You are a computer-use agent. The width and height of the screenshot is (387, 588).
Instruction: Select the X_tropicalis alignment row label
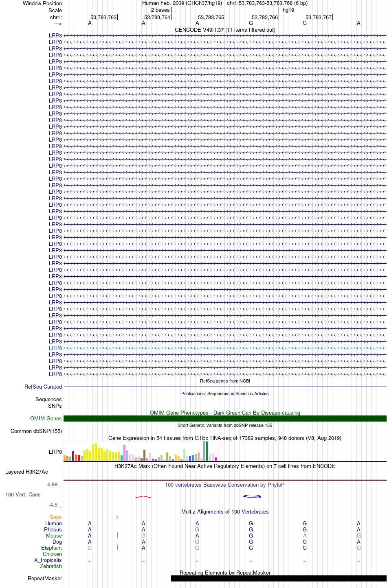pyautogui.click(x=48, y=560)
